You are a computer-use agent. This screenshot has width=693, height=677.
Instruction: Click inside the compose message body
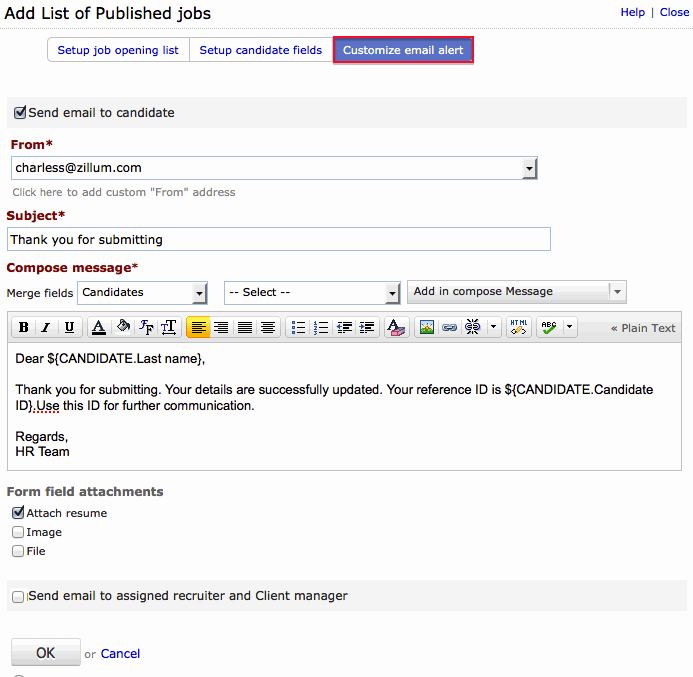tap(344, 407)
